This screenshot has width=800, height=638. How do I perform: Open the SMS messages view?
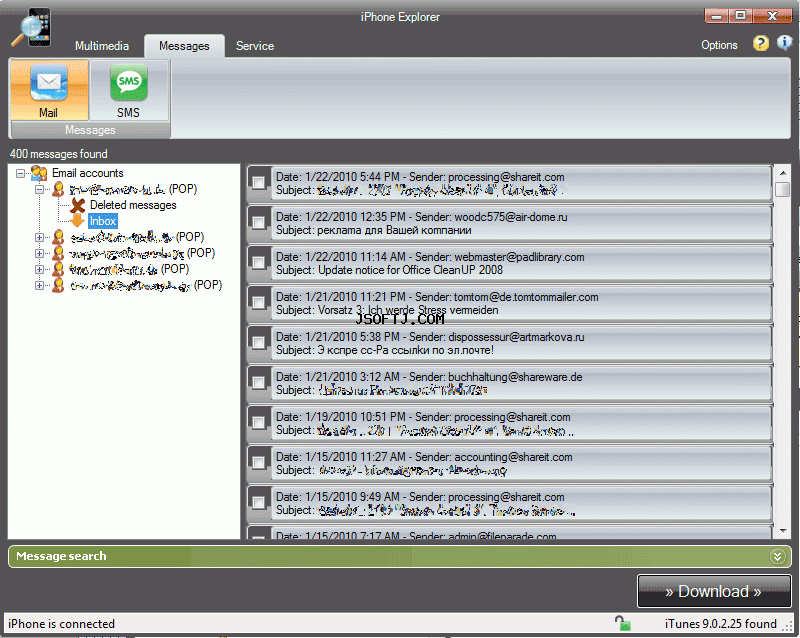129,90
